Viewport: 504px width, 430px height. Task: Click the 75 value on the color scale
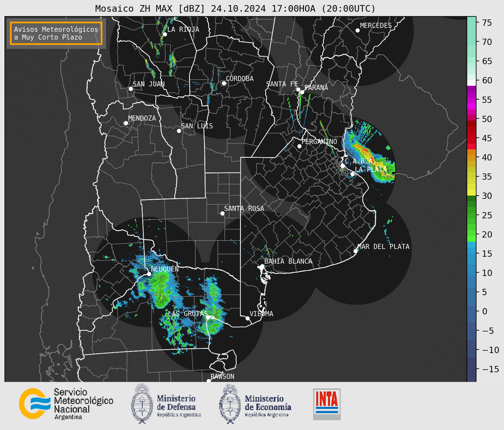click(x=487, y=23)
